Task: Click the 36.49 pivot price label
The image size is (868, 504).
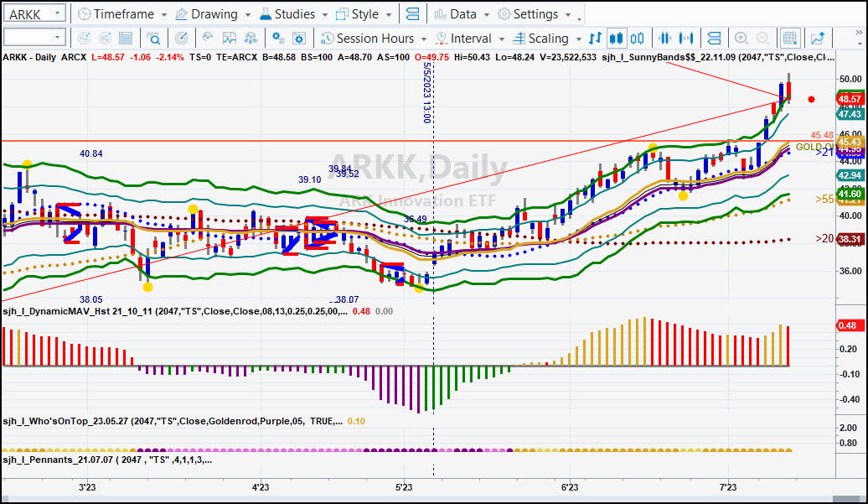Action: [416, 219]
